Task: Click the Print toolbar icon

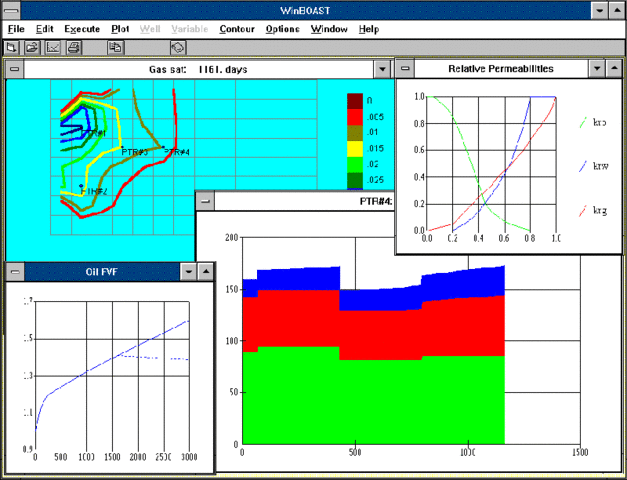Action: pos(74,48)
